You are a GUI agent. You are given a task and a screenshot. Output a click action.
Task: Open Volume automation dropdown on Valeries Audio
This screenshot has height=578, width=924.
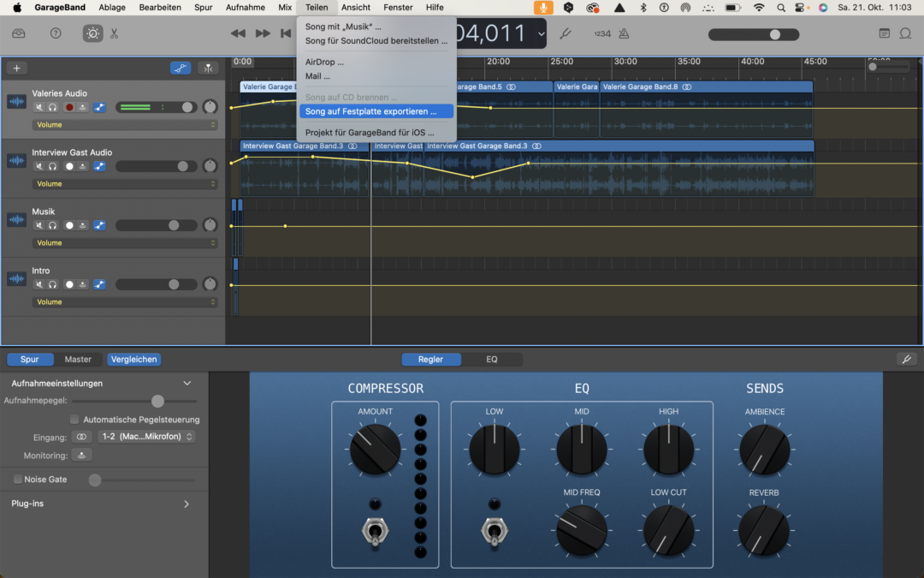124,125
